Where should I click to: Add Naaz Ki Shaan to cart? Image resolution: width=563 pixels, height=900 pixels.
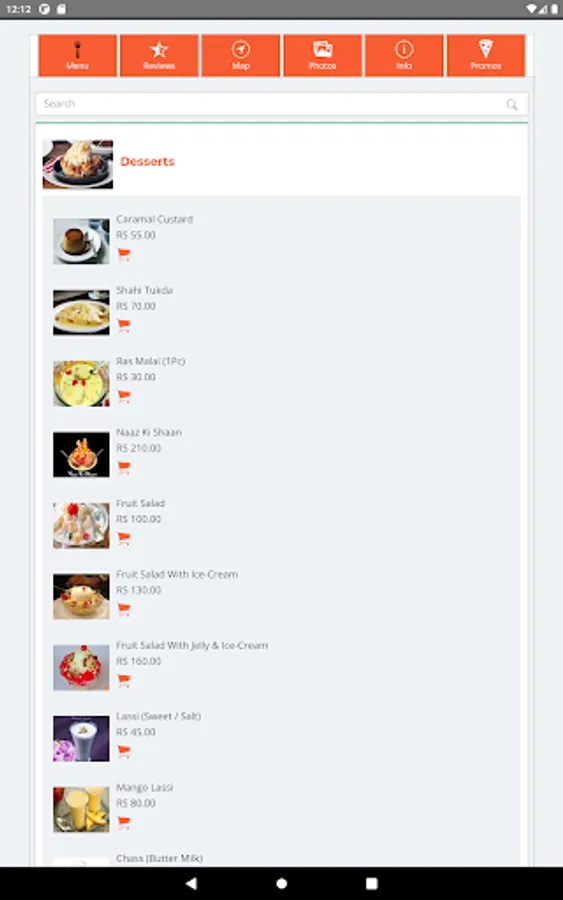point(124,467)
